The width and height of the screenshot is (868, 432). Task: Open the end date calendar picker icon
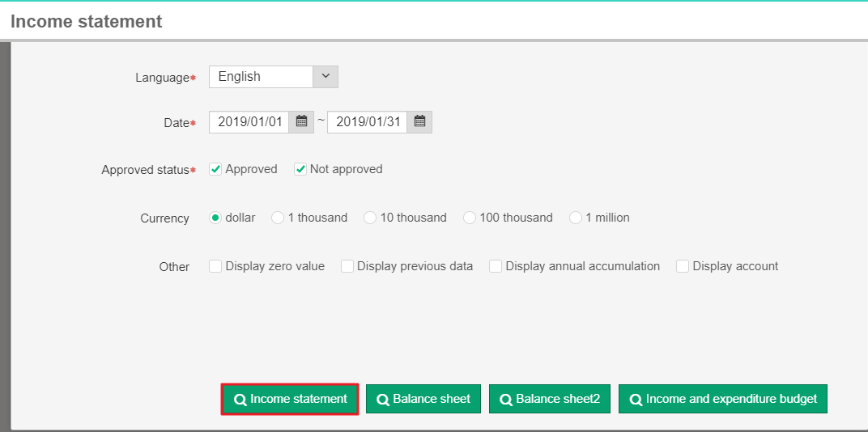[x=419, y=122]
